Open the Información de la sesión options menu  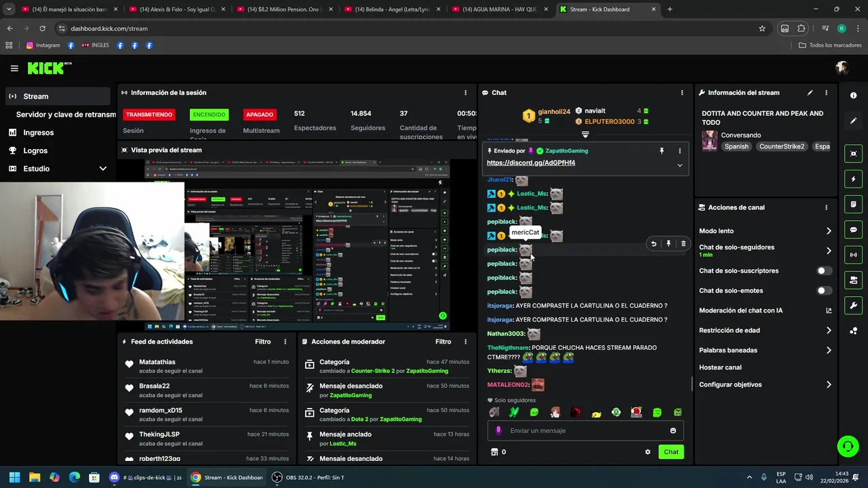pyautogui.click(x=465, y=93)
